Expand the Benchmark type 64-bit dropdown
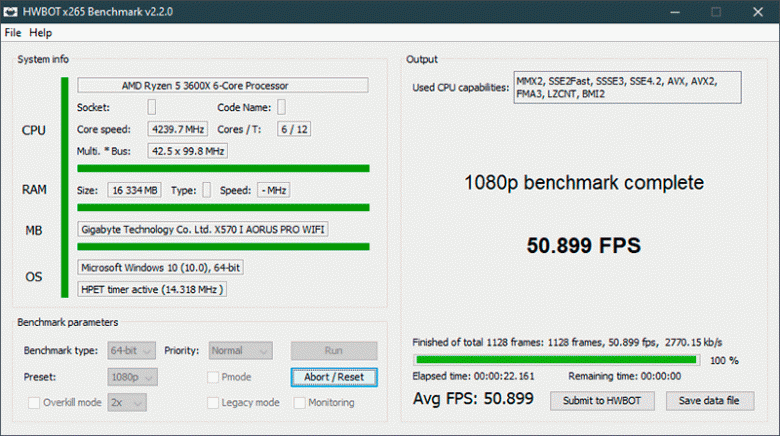780x436 pixels. (x=132, y=350)
